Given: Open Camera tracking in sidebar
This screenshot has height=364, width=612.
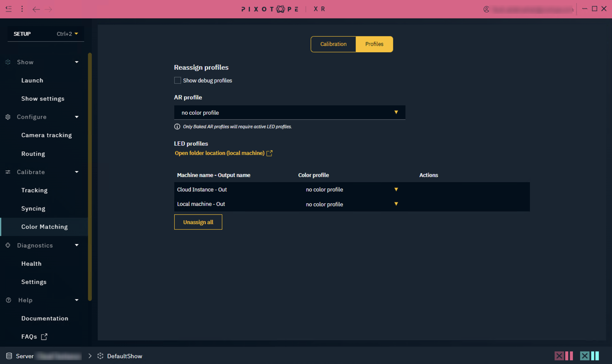Looking at the screenshot, I should click(x=46, y=135).
